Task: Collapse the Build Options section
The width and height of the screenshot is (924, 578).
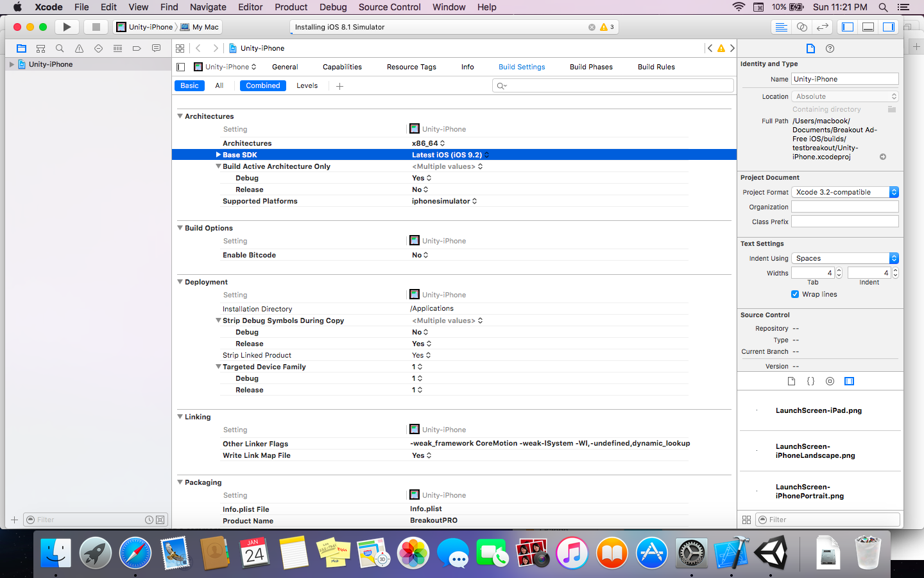Action: (x=180, y=228)
